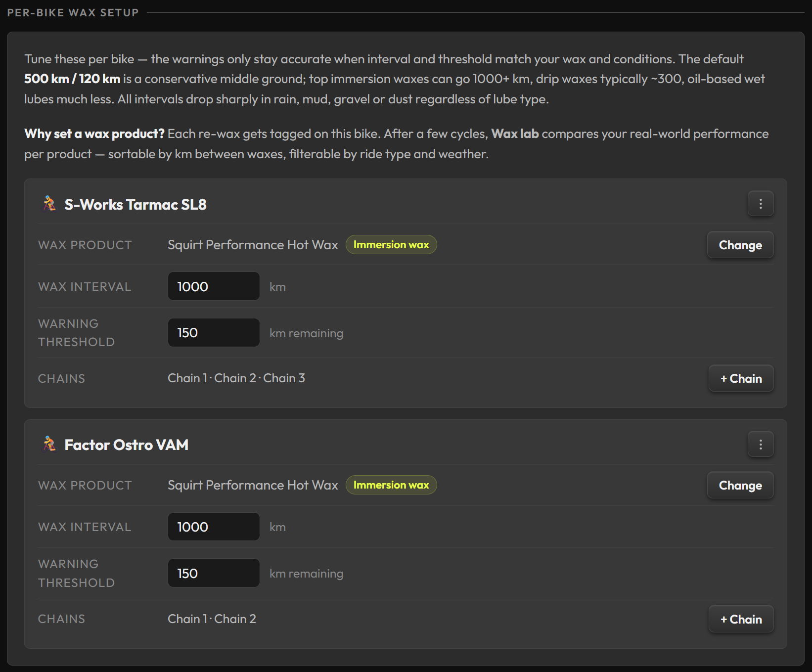This screenshot has height=672, width=812.
Task: Click the 'Why set a wax product?' heading
Action: click(94, 134)
